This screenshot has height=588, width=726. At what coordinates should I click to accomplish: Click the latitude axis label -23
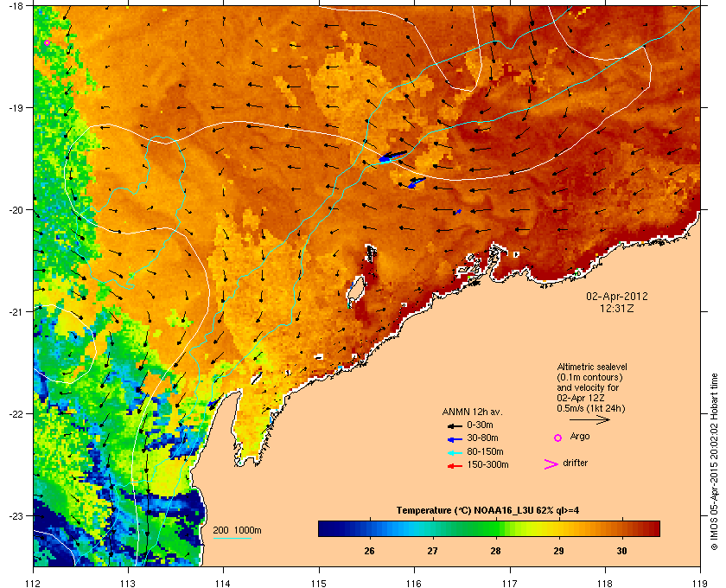pyautogui.click(x=15, y=515)
